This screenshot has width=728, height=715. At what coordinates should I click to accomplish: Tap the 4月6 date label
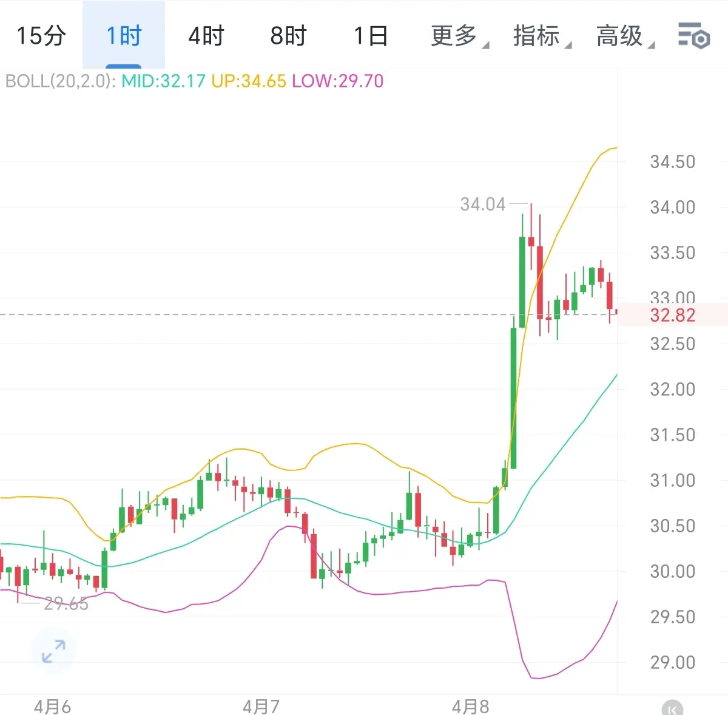(x=52, y=707)
